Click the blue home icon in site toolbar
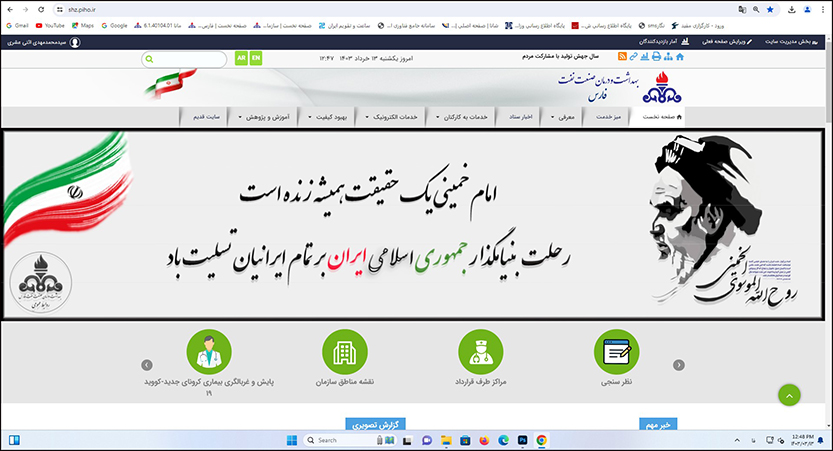This screenshot has height=451, width=833. click(679, 57)
